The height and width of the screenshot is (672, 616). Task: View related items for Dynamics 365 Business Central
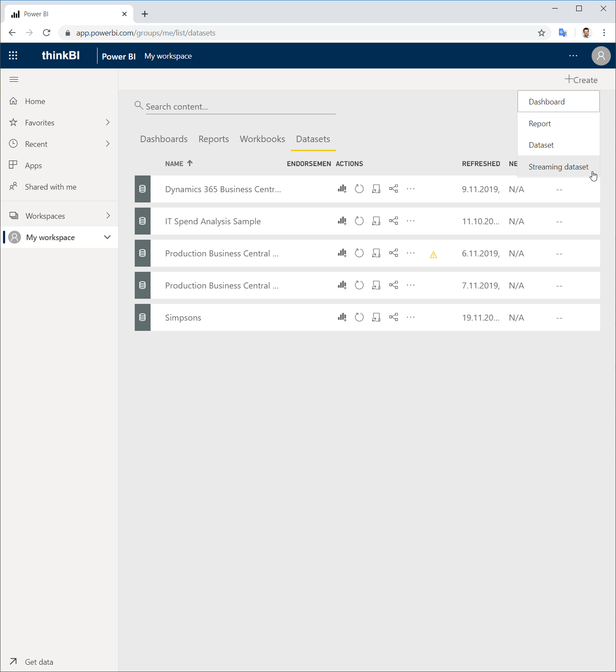coord(394,189)
